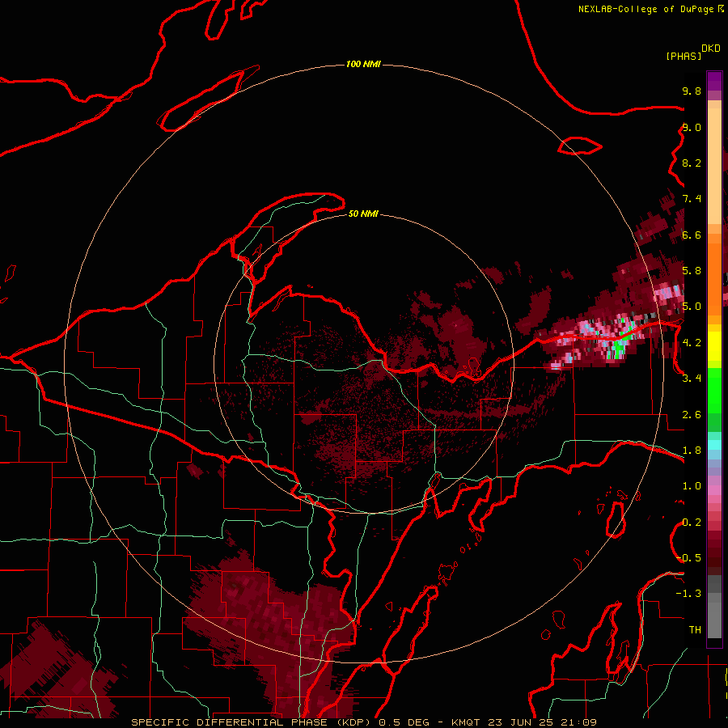
Task: Click the 8.2 value on the color scale
Action: click(692, 163)
